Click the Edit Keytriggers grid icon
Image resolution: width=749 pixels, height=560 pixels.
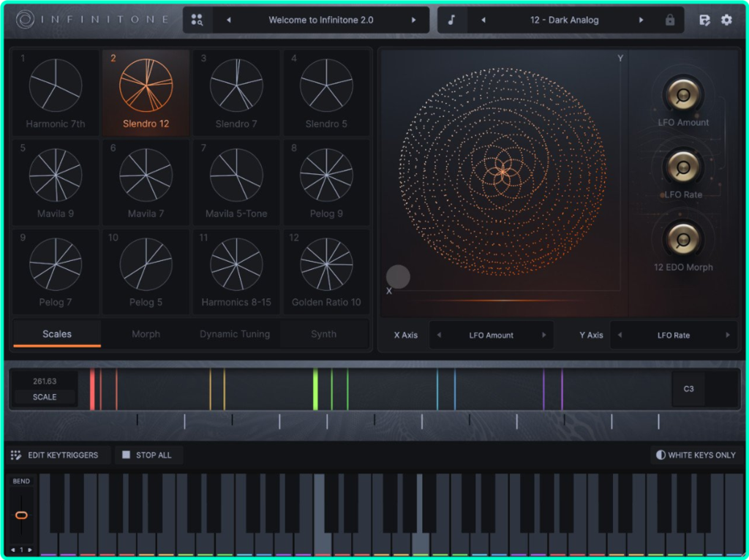click(x=16, y=455)
